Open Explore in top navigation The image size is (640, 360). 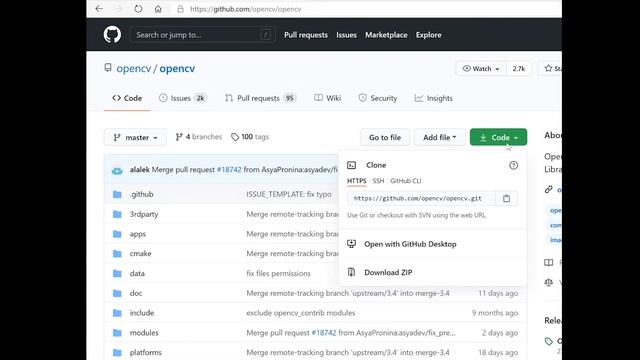(429, 35)
